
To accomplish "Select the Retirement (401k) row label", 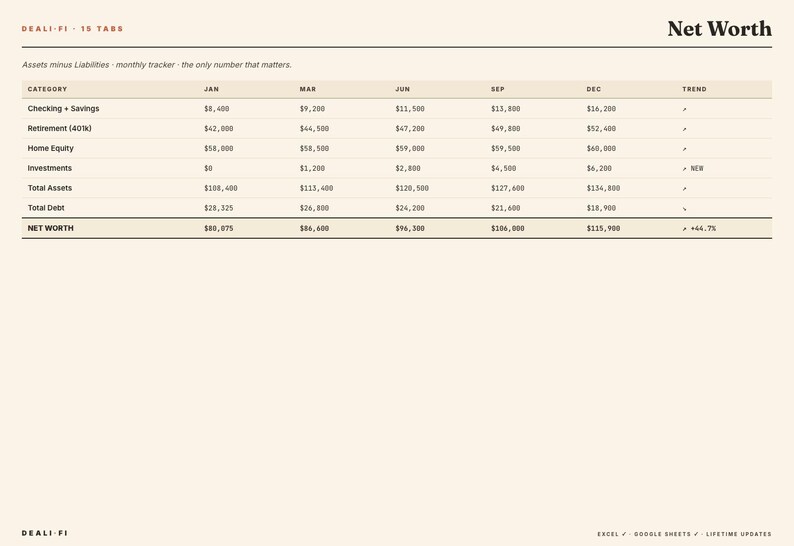I will pos(59,128).
